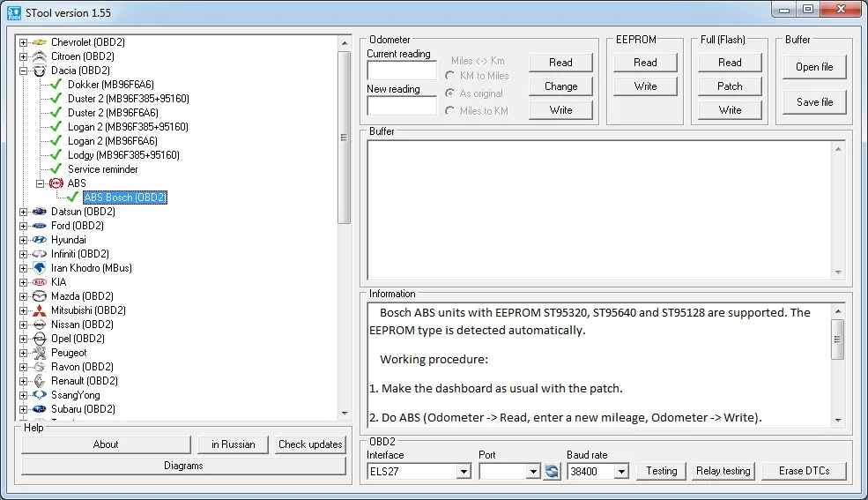This screenshot has width=868, height=500.
Task: Expand the Ford (OBD2) tree node
Action: click(x=23, y=226)
